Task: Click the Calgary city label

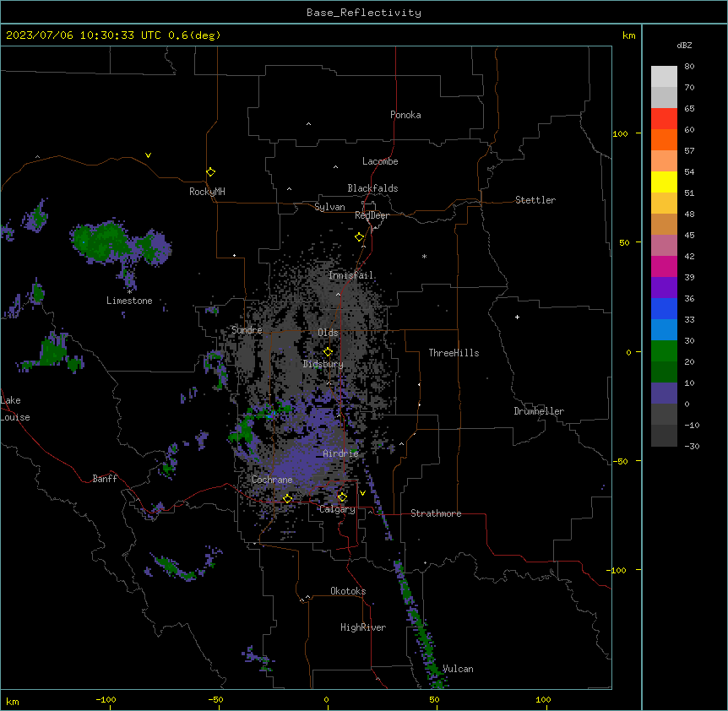Action: (337, 509)
